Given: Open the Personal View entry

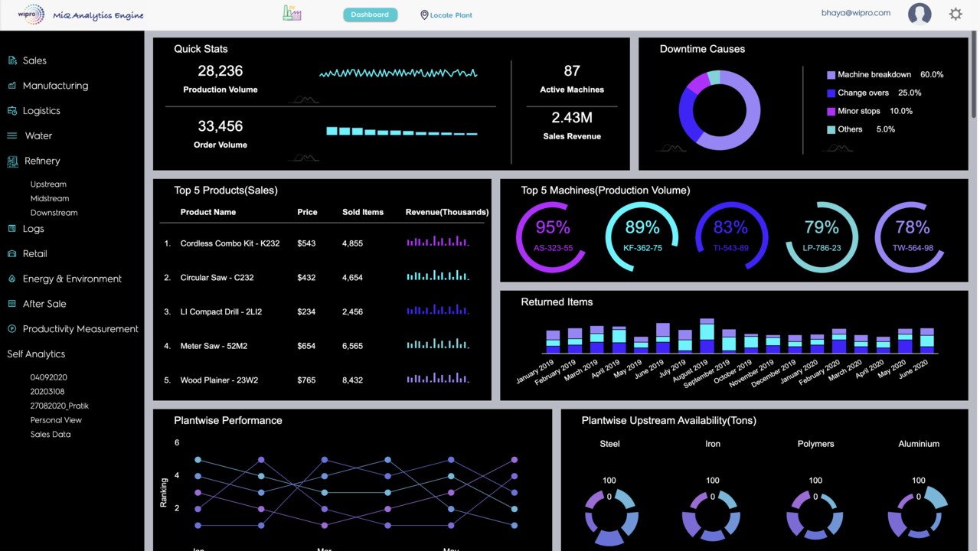Looking at the screenshot, I should pos(56,420).
